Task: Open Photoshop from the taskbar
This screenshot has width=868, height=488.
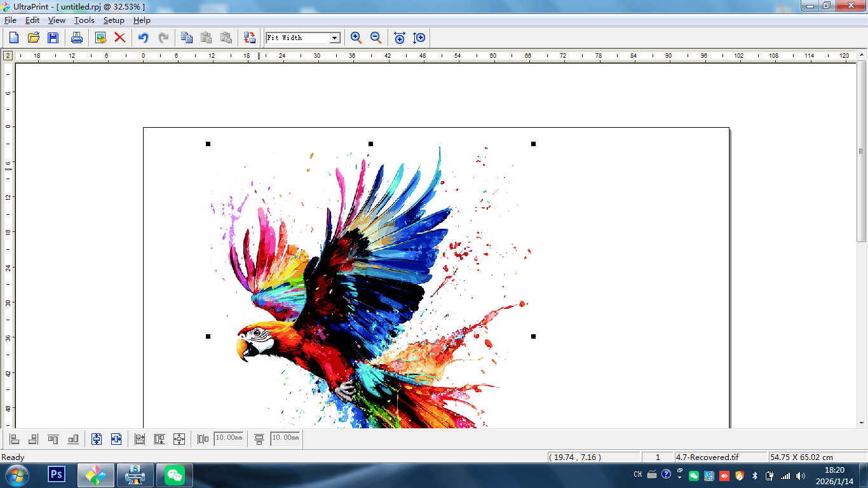Action: pyautogui.click(x=57, y=475)
